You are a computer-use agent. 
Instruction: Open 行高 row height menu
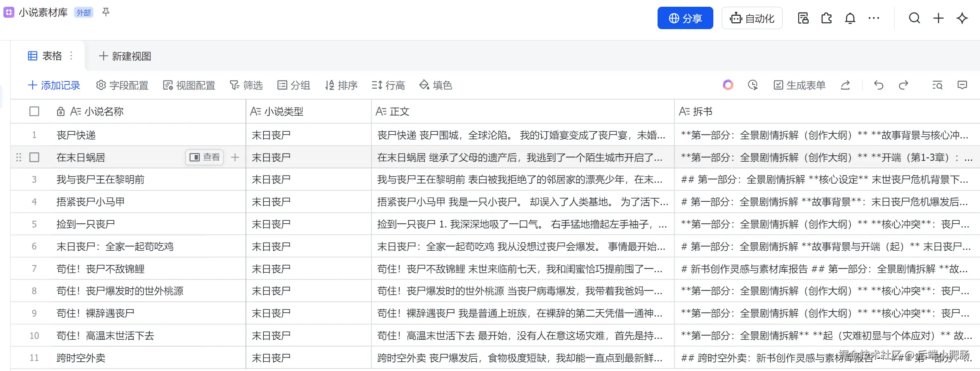(x=388, y=85)
